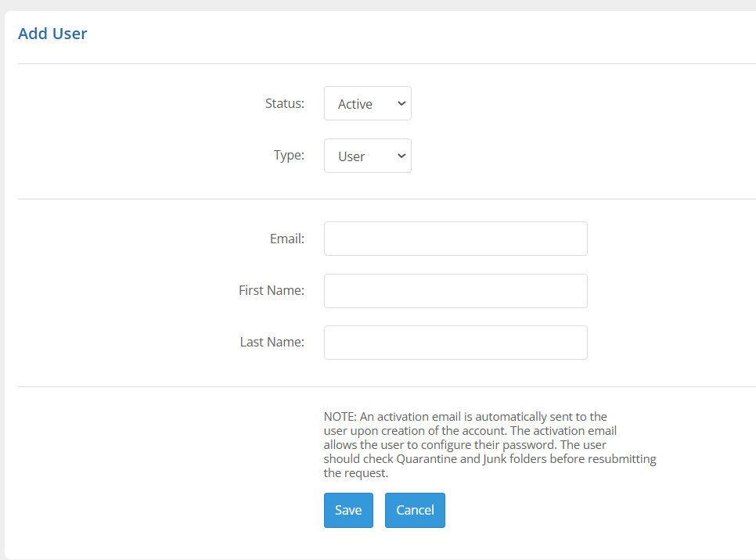The image size is (756, 560).
Task: Select the Last Name text box
Action: [455, 343]
